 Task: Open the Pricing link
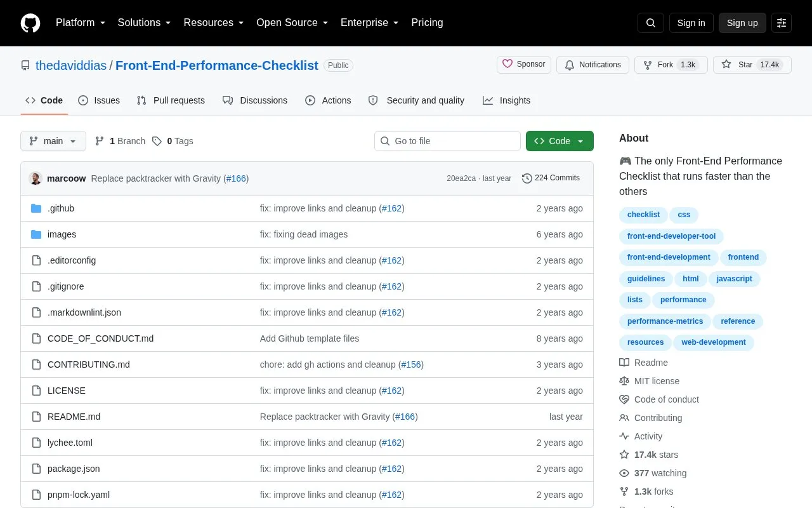tap(427, 23)
